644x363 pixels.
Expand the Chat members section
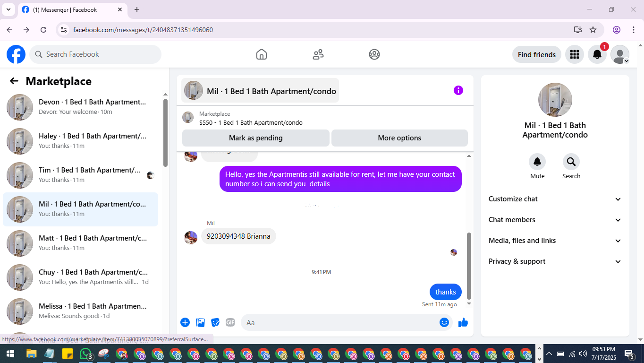click(x=555, y=220)
